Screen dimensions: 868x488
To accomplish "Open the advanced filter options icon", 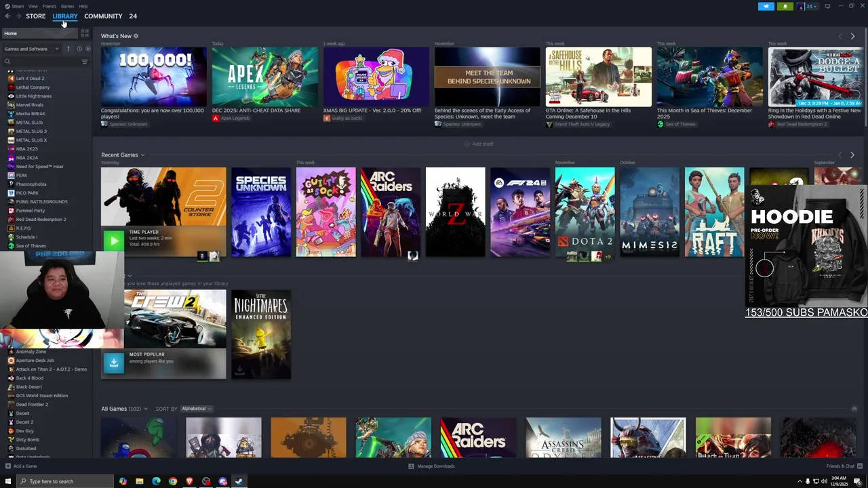I will point(85,62).
